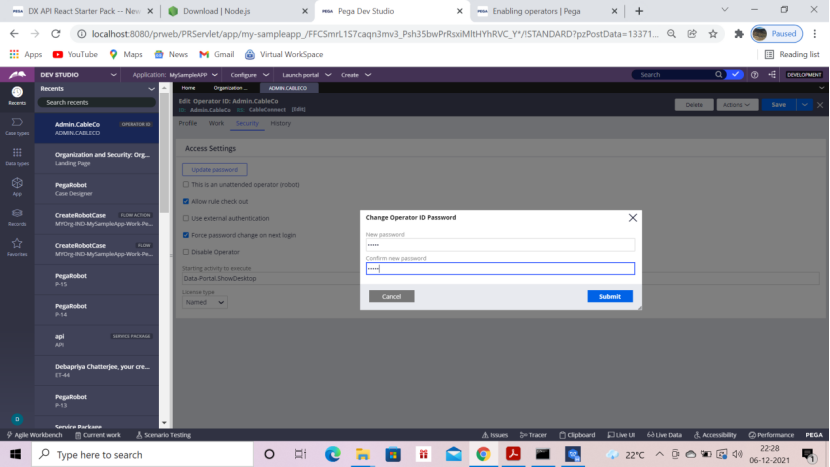Open the Save options arrow
The image size is (830, 467).
(805, 105)
